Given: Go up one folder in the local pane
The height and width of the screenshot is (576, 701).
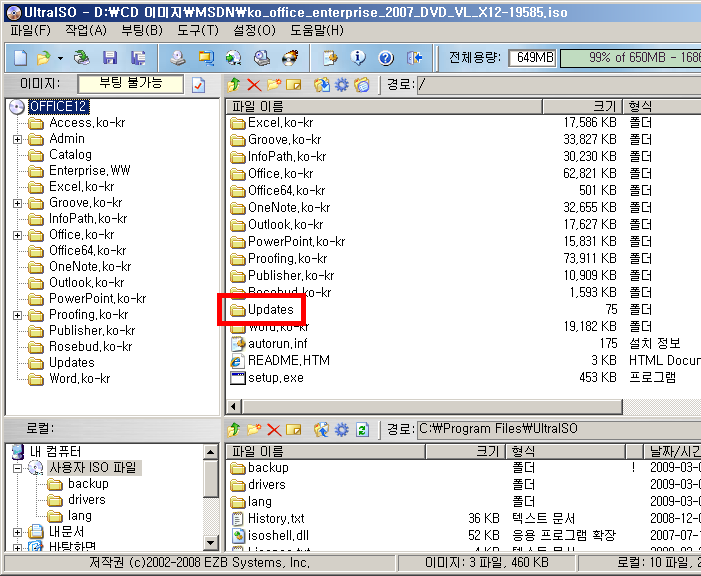Looking at the screenshot, I should tap(234, 430).
